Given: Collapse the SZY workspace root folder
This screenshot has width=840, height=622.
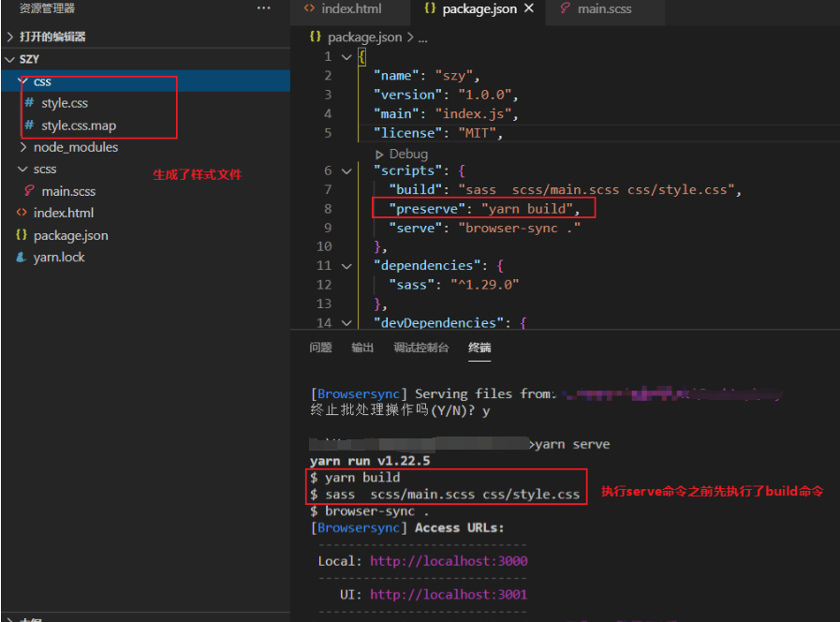Looking at the screenshot, I should tap(9, 59).
